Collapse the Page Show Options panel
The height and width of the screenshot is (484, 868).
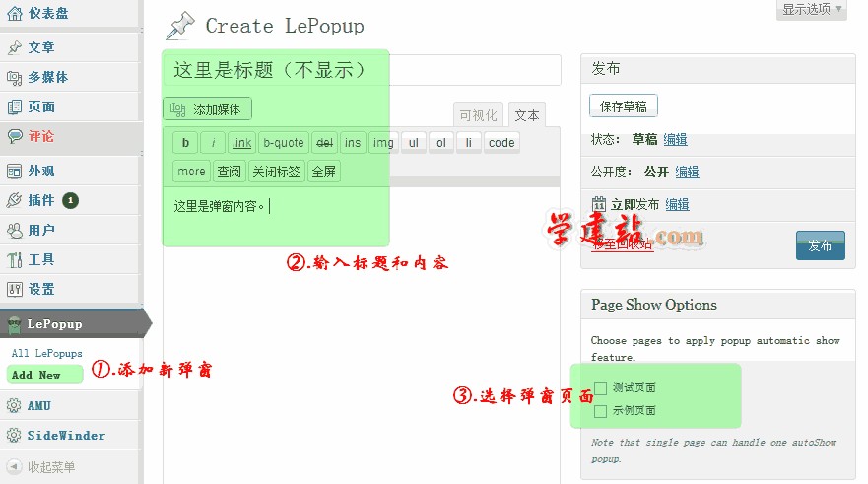tap(717, 305)
